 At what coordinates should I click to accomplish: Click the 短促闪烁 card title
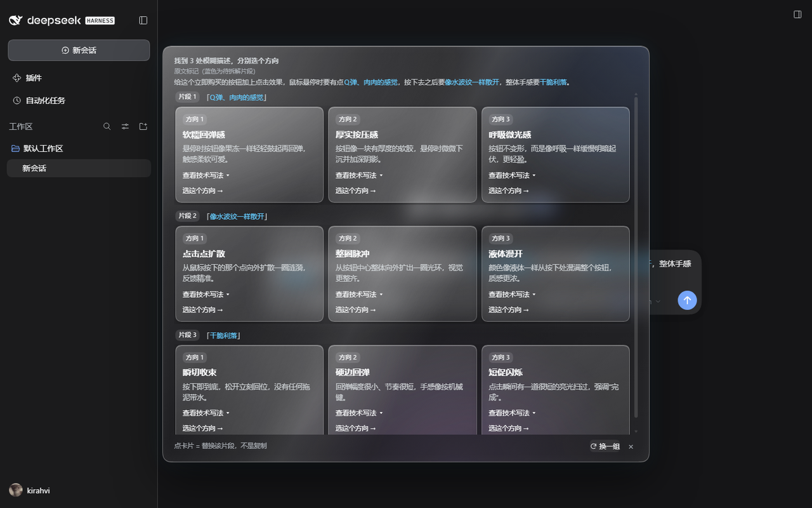click(x=506, y=373)
